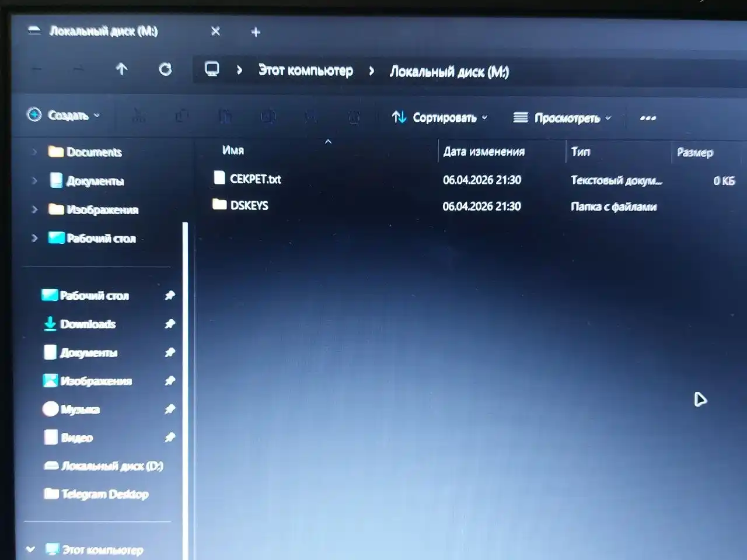Unpin Рабочий стол from quick access

(x=170, y=296)
